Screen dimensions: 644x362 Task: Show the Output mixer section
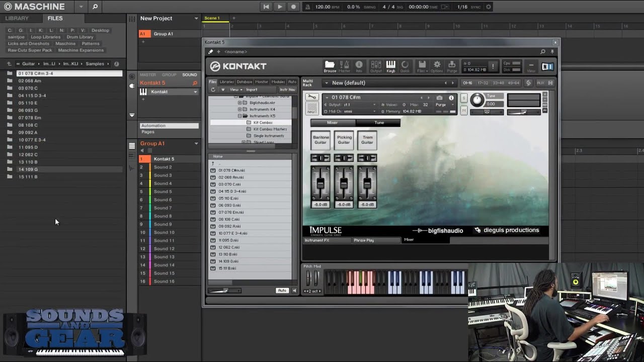pyautogui.click(x=376, y=66)
